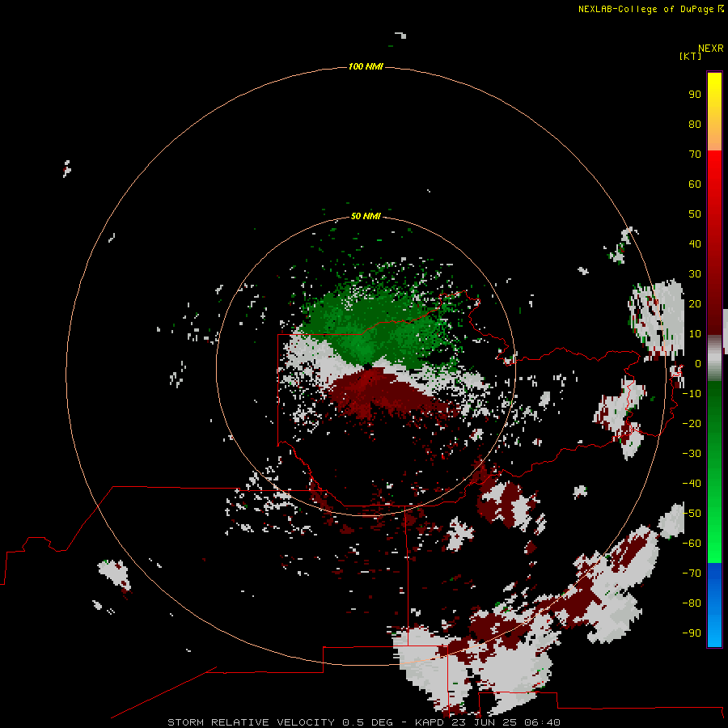
Task: Click the 50 NMI range ring label
Action: click(366, 216)
